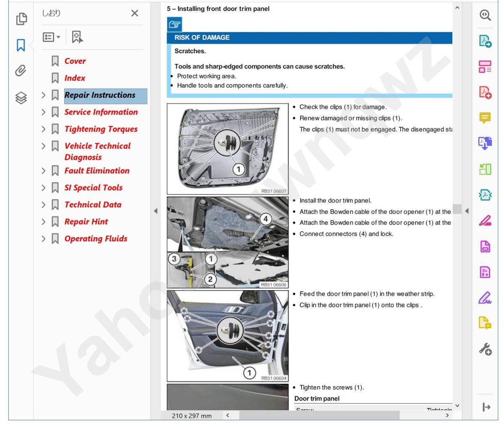Click document vertical scrollbar up arrow

[457, 7]
